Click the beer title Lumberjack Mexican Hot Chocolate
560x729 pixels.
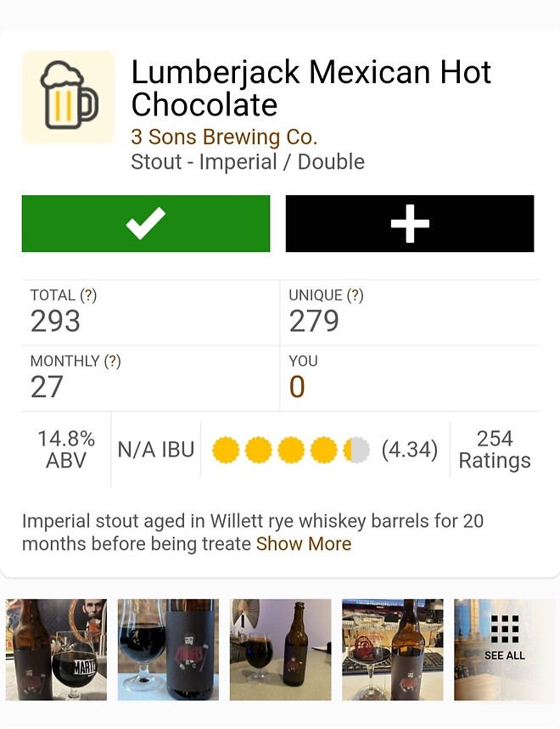click(x=311, y=88)
